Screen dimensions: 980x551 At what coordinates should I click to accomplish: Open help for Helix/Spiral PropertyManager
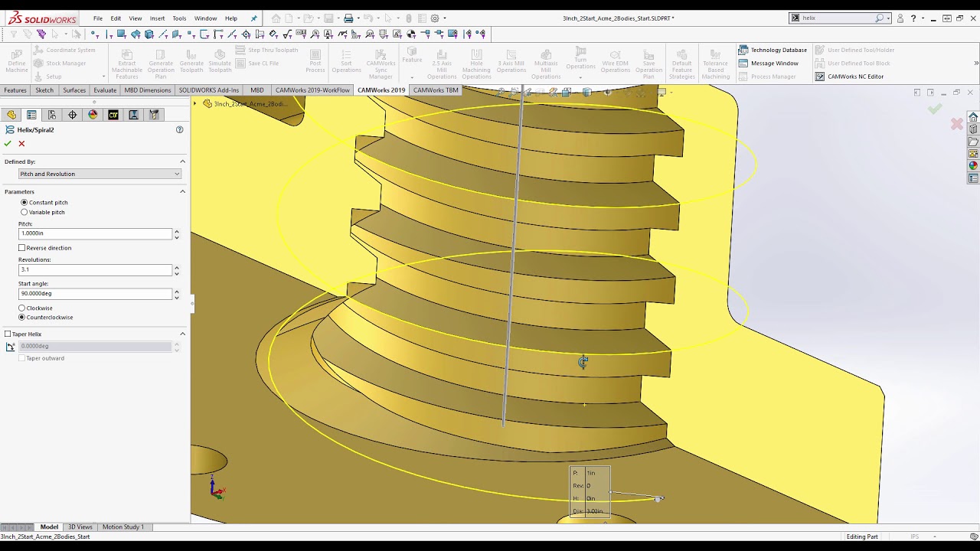(180, 129)
